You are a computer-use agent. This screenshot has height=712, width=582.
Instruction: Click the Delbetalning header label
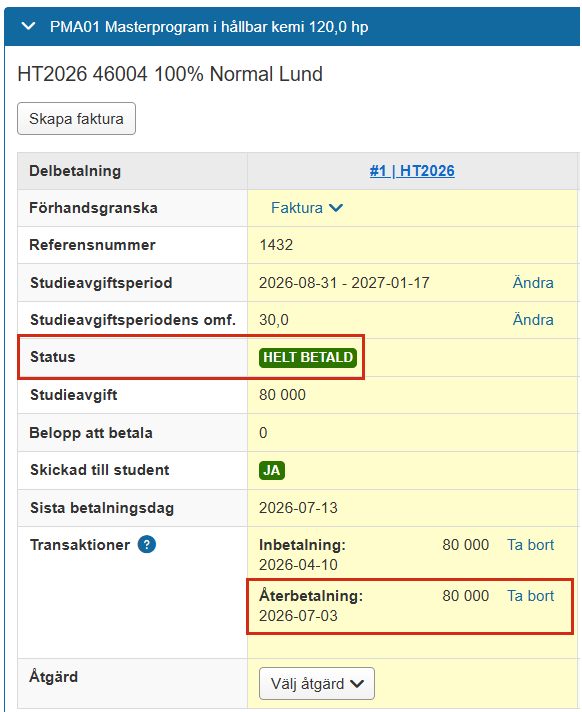coord(75,171)
